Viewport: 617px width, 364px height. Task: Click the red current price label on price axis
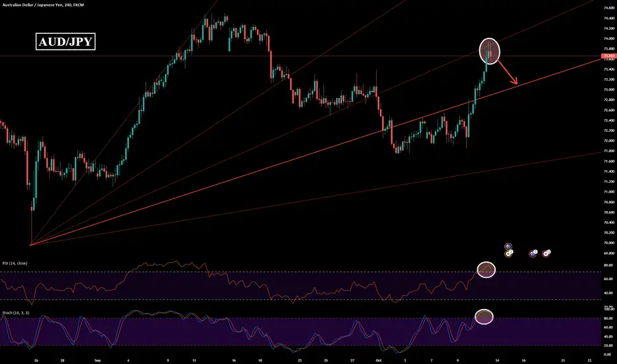point(609,56)
